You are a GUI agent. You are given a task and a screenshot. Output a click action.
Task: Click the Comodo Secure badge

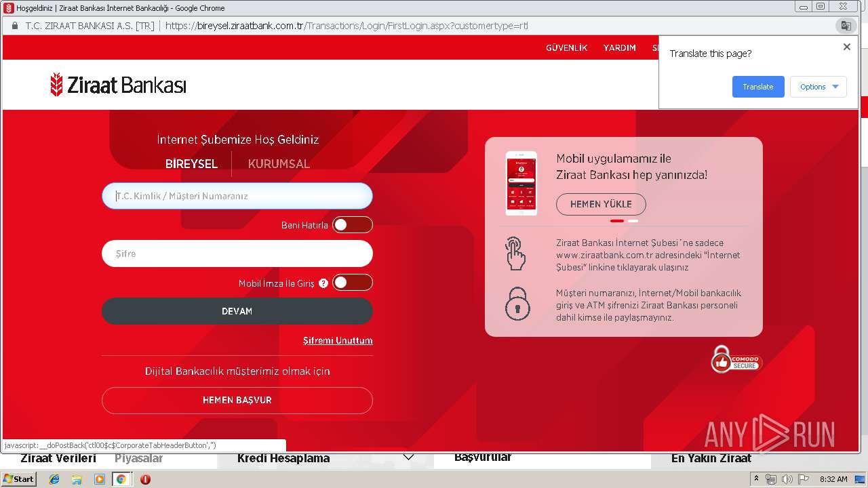(736, 359)
